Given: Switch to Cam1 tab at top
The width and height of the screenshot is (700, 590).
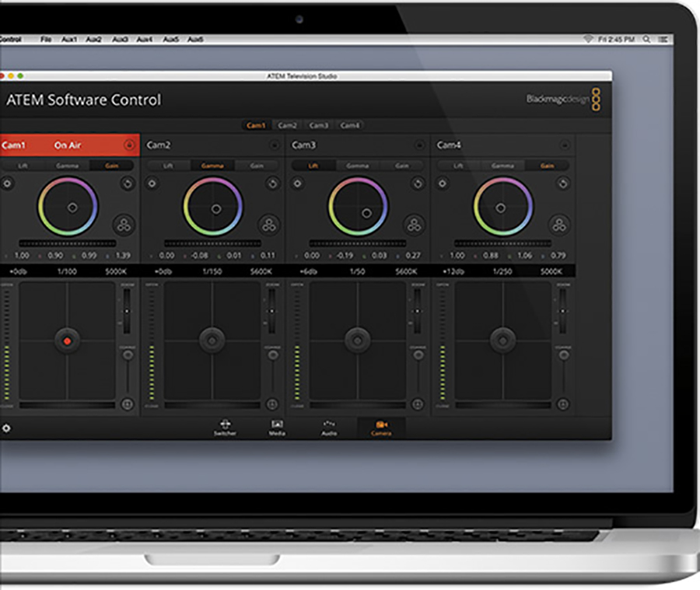Looking at the screenshot, I should (256, 125).
